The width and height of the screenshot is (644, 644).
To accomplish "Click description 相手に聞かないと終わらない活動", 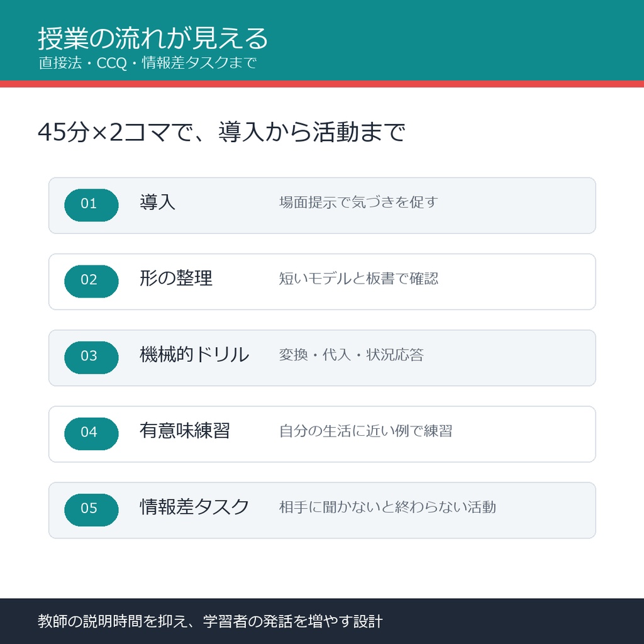I will [387, 508].
